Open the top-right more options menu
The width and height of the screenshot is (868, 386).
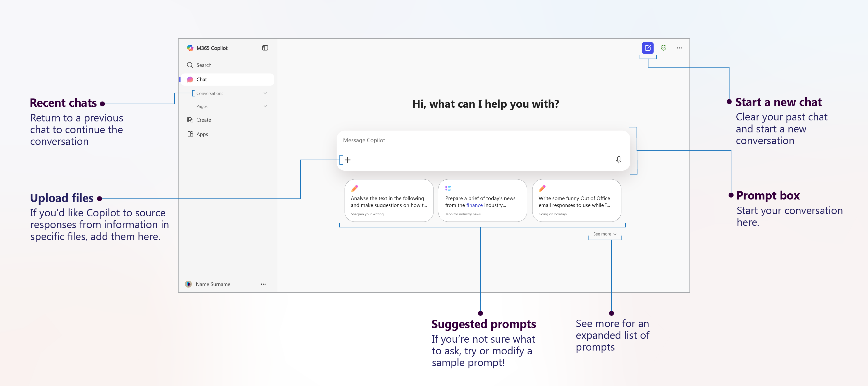coord(679,47)
